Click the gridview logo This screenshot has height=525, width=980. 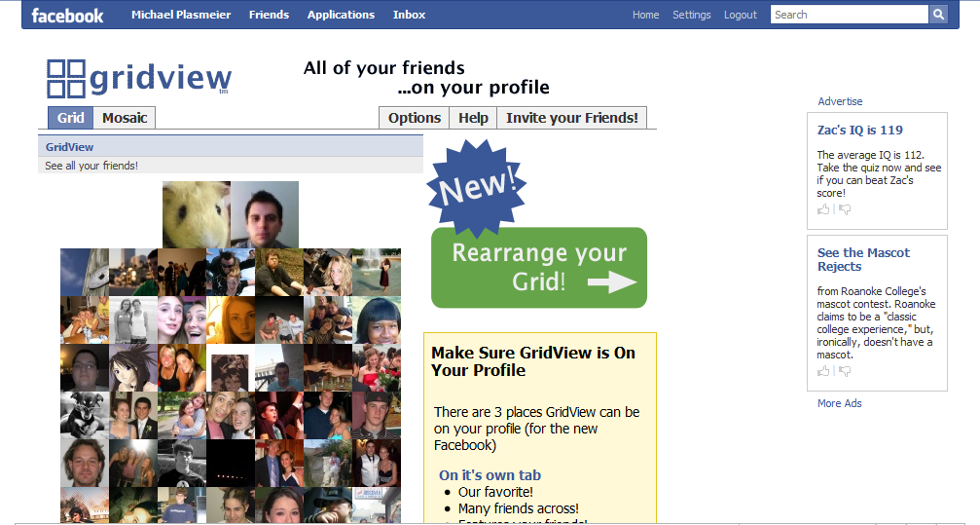click(139, 78)
